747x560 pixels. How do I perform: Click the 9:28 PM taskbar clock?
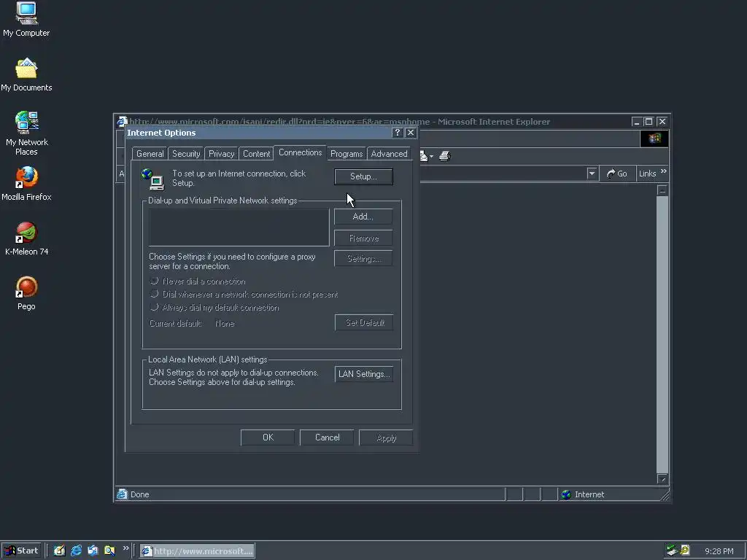pyautogui.click(x=719, y=551)
